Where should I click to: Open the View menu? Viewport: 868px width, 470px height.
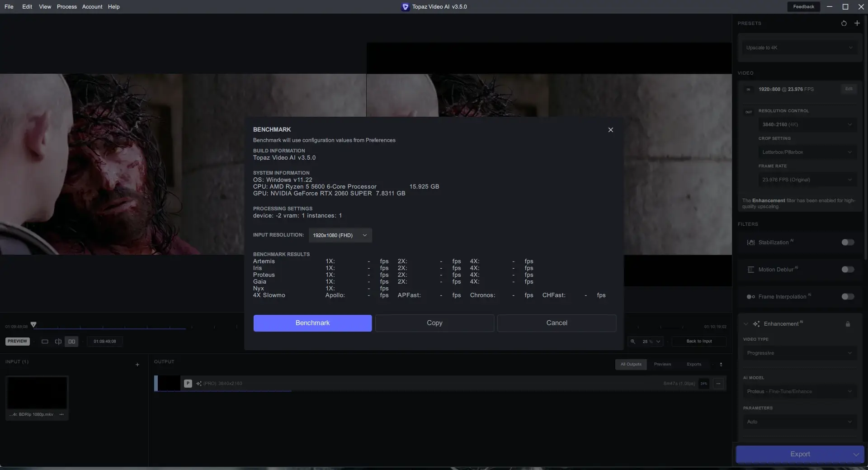[x=45, y=7]
